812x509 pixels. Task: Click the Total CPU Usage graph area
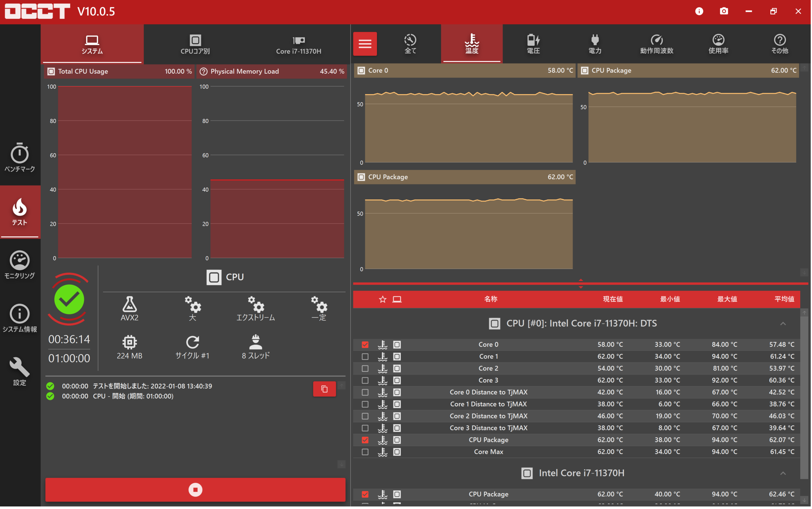click(x=125, y=172)
